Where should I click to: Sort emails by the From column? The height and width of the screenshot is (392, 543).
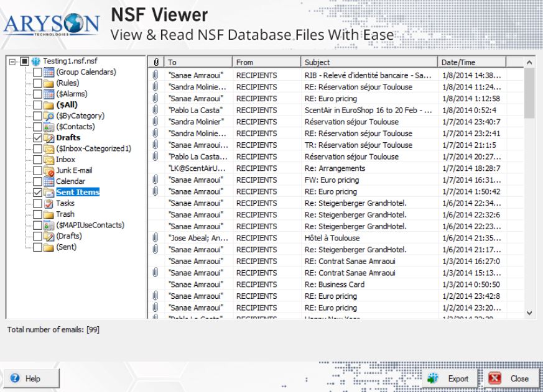267,62
